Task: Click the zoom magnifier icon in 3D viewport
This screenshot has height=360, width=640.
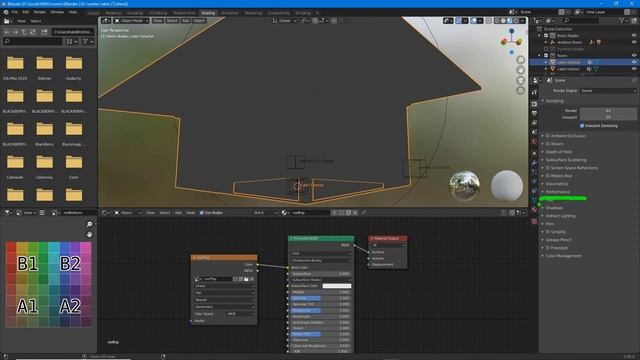Action: pos(520,60)
